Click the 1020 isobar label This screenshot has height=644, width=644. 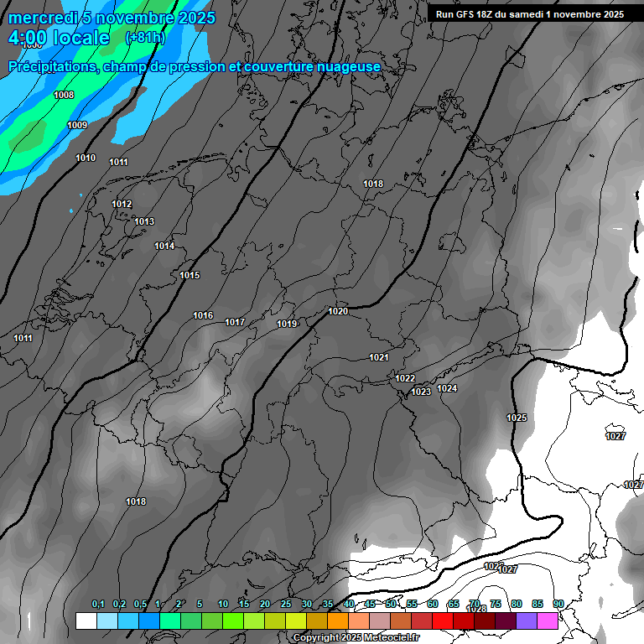click(338, 311)
